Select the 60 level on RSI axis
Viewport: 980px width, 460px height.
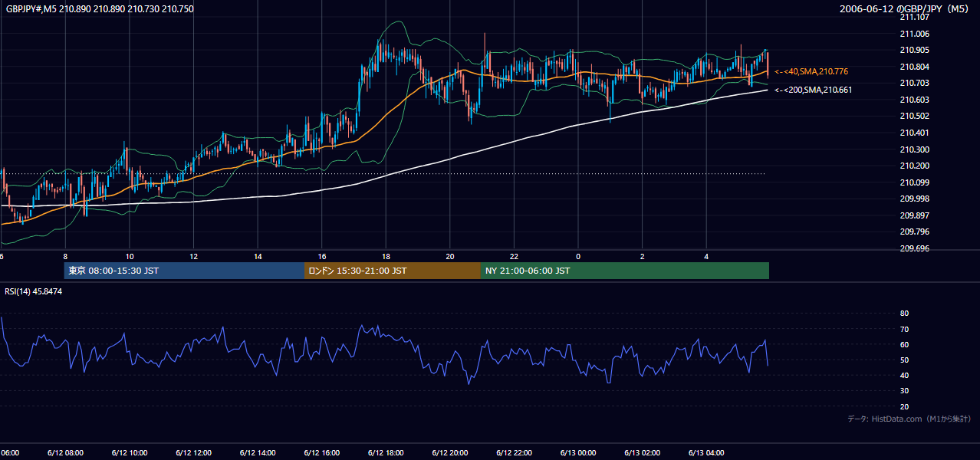904,344
